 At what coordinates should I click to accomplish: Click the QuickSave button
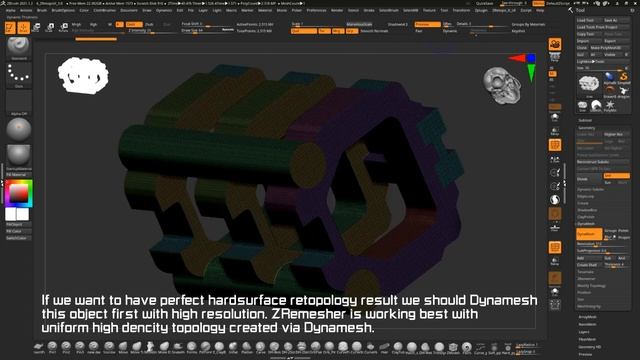pyautogui.click(x=484, y=3)
